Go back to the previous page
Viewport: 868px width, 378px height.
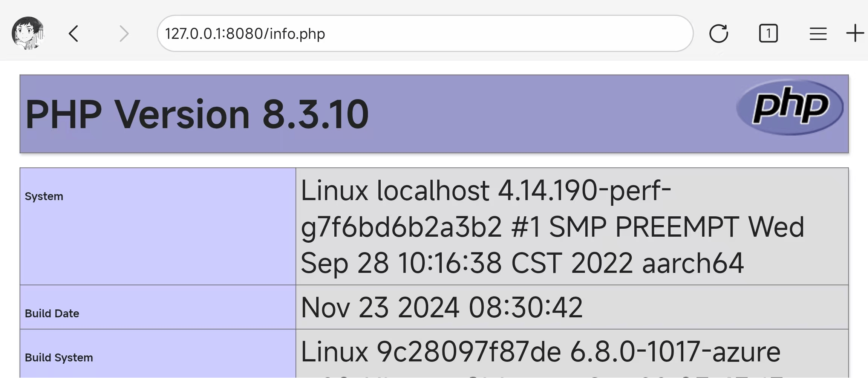click(74, 34)
